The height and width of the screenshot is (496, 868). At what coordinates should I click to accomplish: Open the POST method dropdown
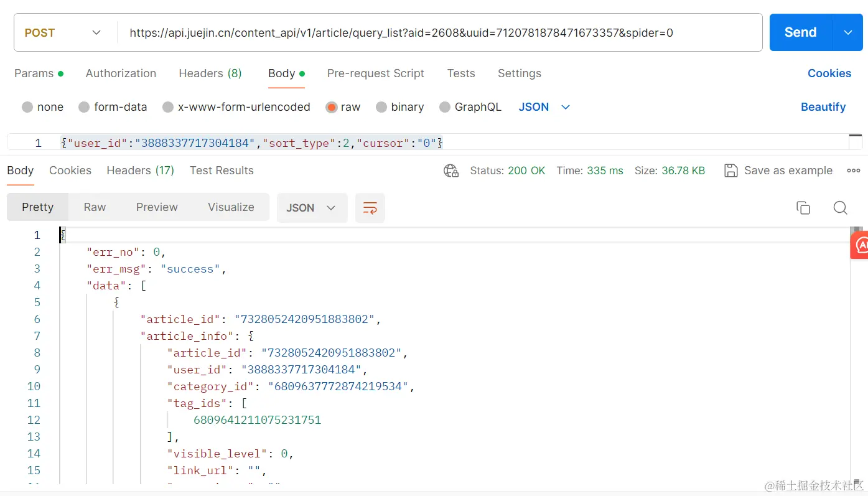click(62, 32)
